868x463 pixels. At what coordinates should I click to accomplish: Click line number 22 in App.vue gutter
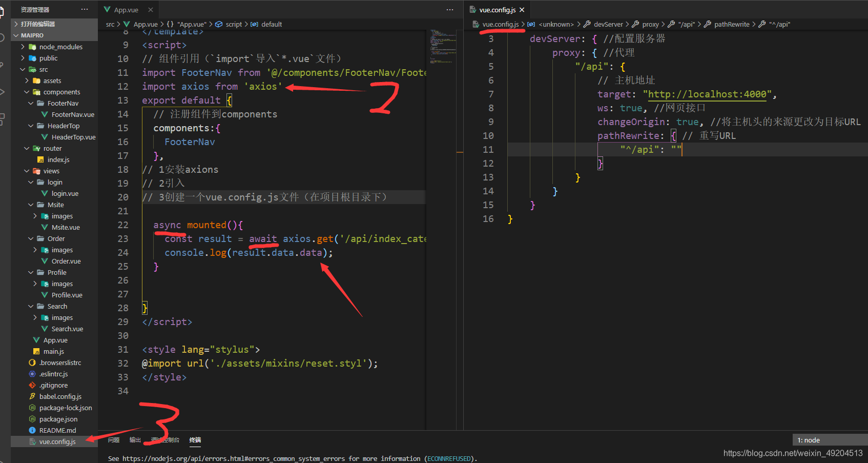(123, 225)
